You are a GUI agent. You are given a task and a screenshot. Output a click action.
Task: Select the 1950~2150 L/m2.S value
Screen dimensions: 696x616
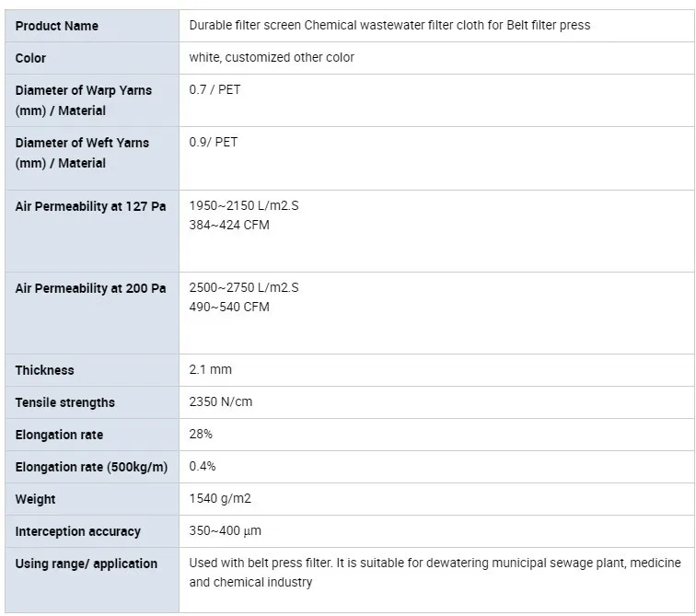[244, 205]
